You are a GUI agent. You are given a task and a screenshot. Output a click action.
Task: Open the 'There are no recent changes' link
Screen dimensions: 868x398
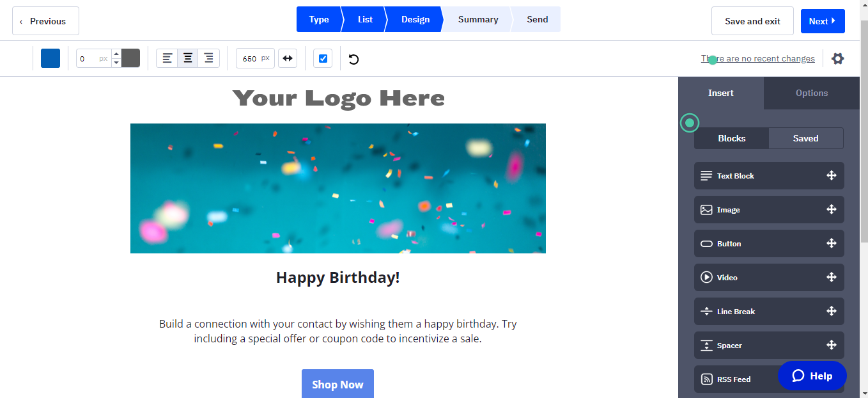(758, 59)
